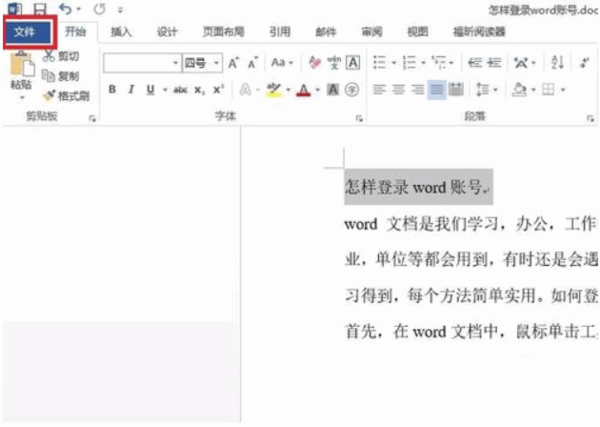This screenshot has height=427, width=600.
Task: Open the multilevel list dropdown
Action: 442,62
